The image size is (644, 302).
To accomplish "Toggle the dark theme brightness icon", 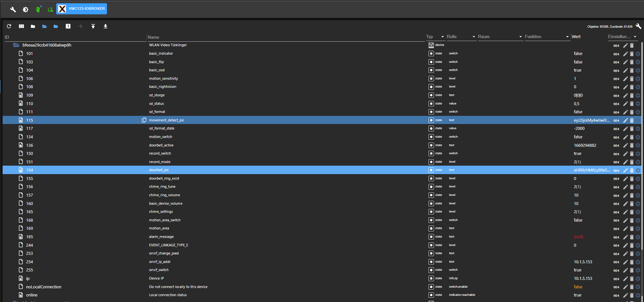I will pos(25,9).
